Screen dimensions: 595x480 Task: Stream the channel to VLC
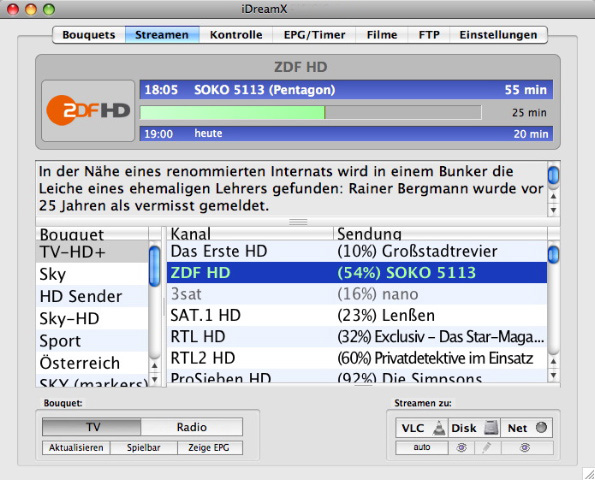tap(422, 428)
